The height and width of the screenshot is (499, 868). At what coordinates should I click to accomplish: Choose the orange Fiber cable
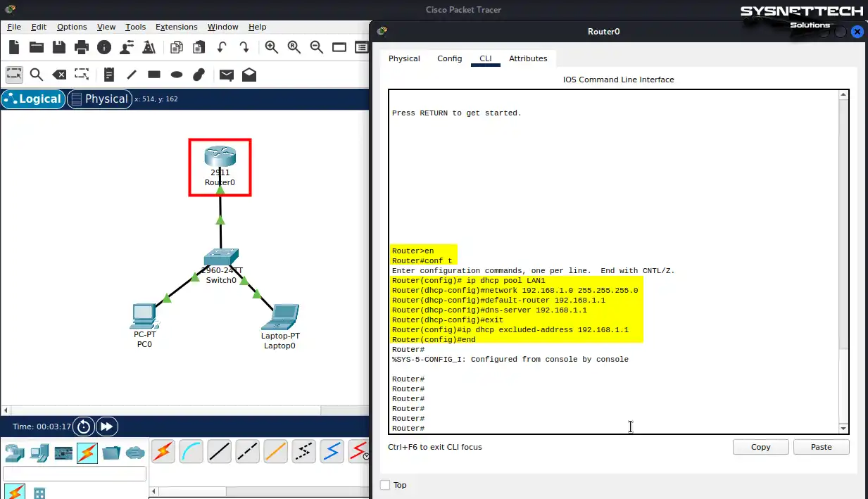point(276,451)
